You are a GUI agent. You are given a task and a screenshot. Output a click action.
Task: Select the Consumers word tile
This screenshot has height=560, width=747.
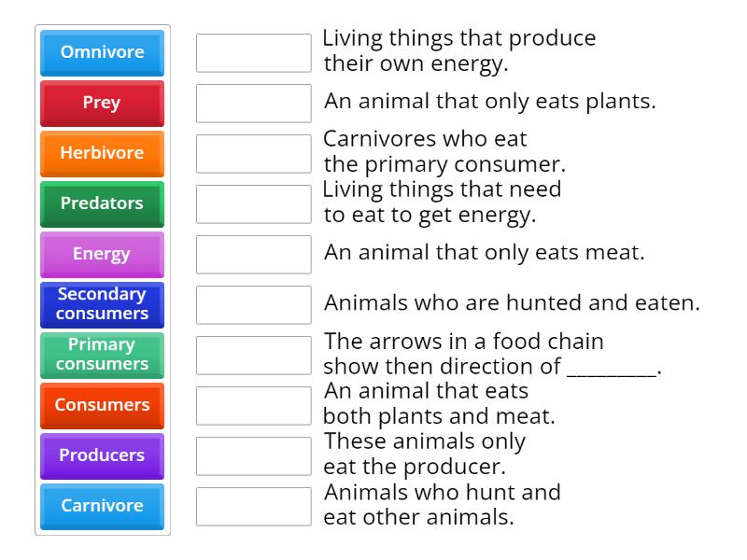(x=101, y=405)
